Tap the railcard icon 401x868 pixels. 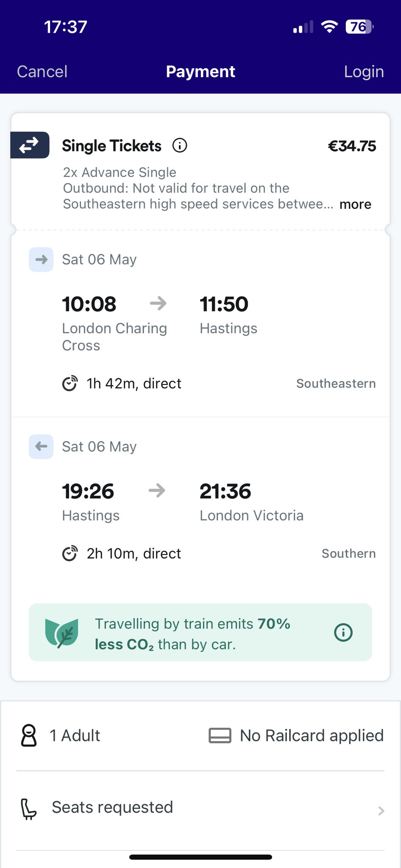220,735
